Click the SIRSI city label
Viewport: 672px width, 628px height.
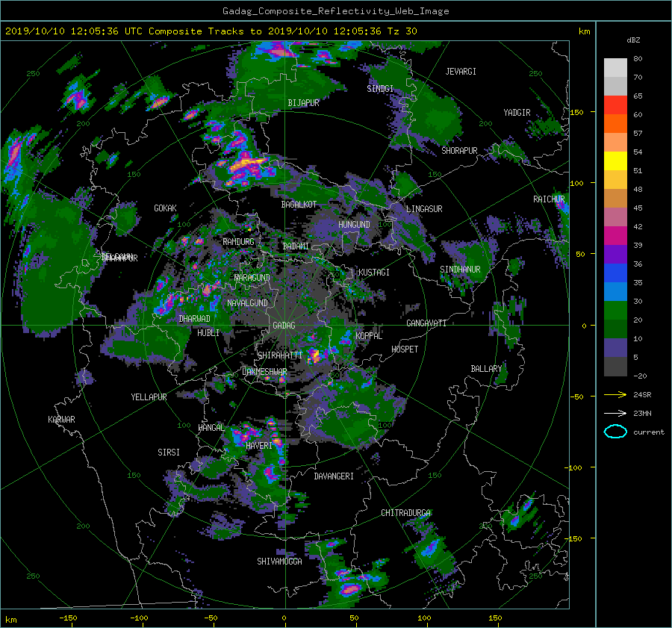pos(169,453)
